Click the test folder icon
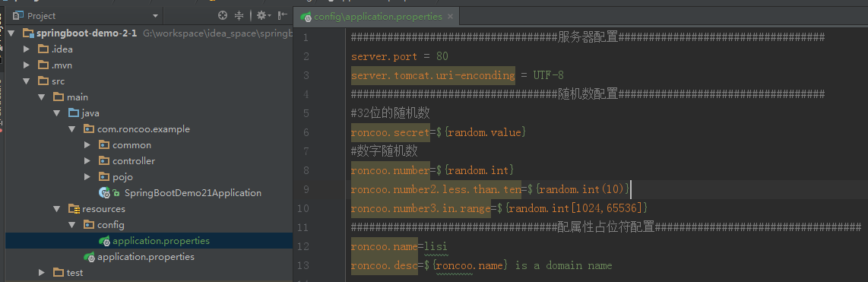 point(58,273)
